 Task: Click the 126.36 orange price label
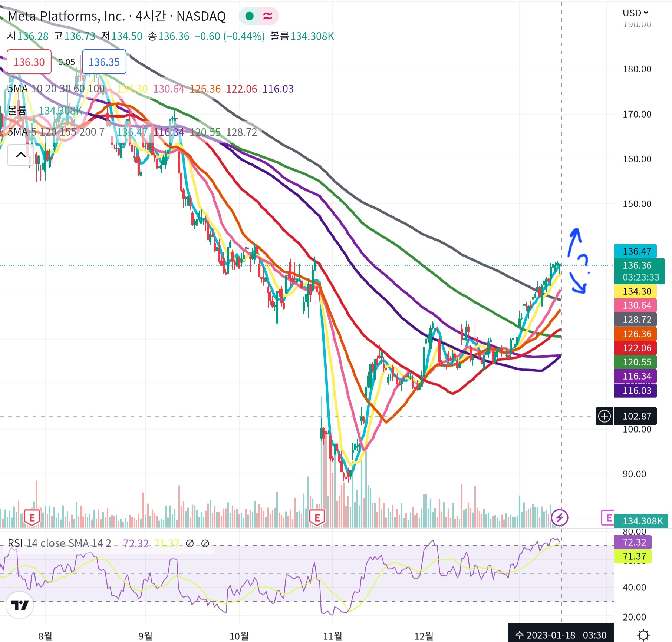coord(635,334)
